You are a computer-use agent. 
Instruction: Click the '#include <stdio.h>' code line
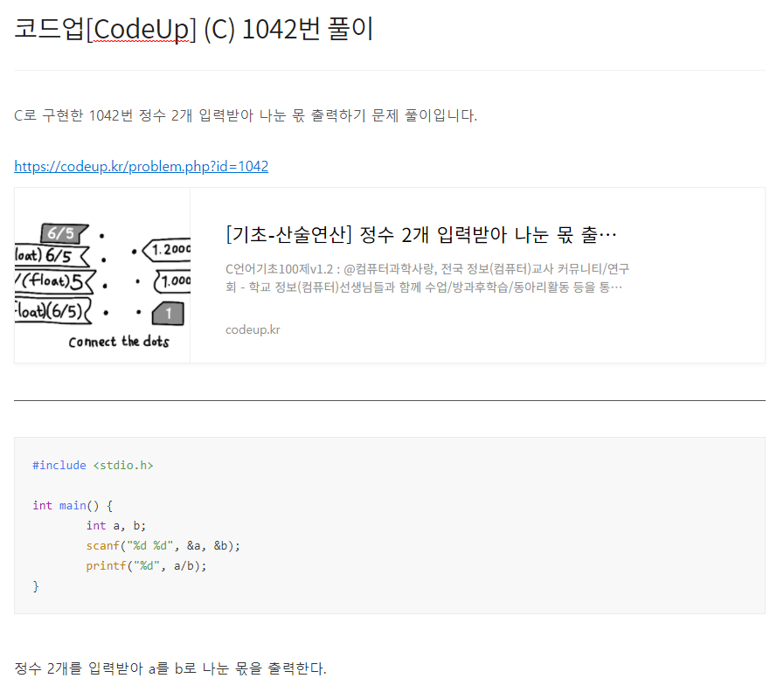[93, 466]
